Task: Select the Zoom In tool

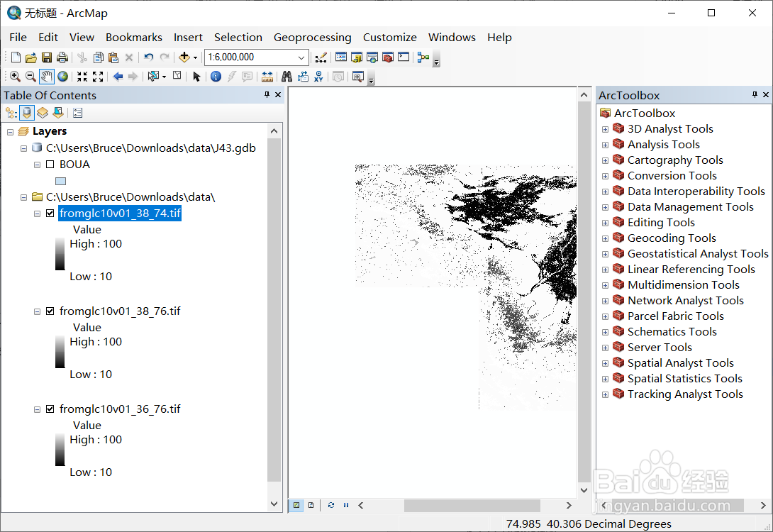Action: pyautogui.click(x=16, y=77)
